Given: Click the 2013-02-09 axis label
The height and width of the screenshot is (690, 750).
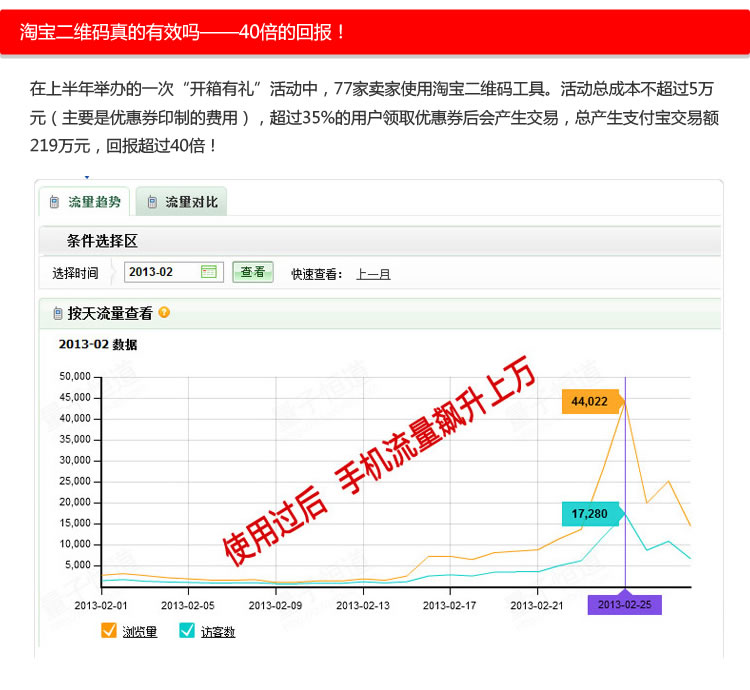Looking at the screenshot, I should point(276,605).
